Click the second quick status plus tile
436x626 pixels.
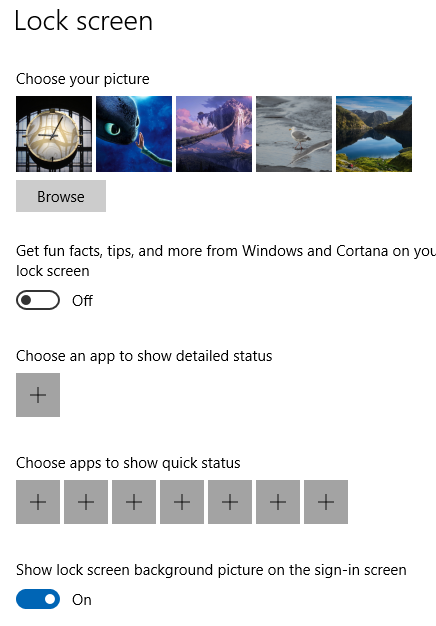(x=86, y=502)
